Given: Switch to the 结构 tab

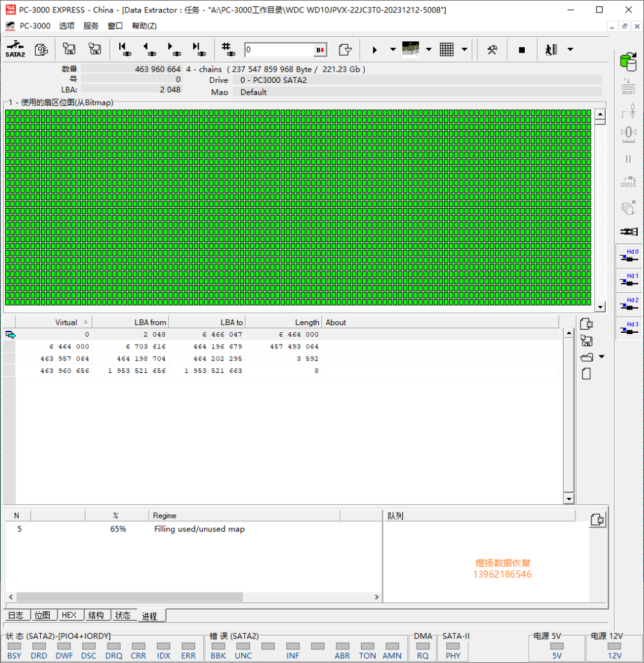Looking at the screenshot, I should click(x=96, y=615).
